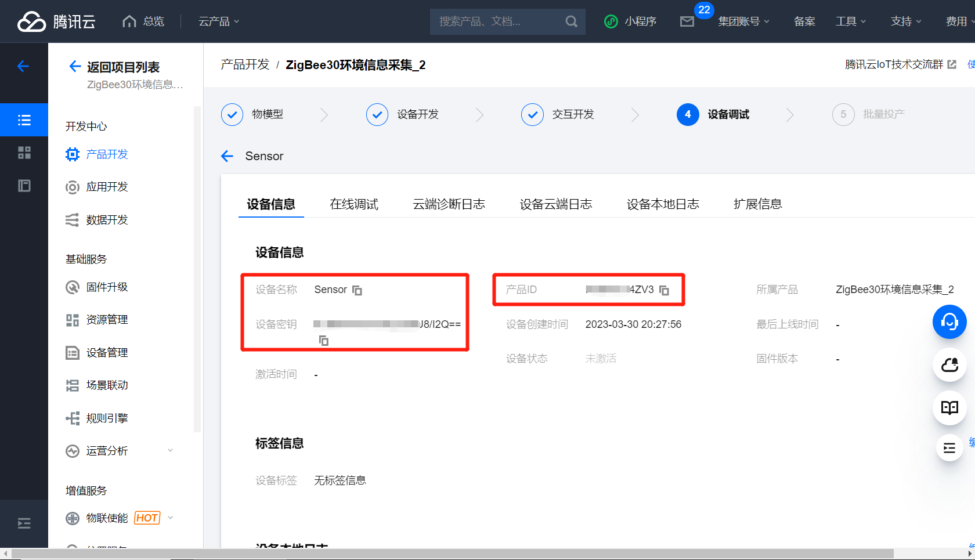Click the Tencent Cloud logo
Viewport: 975px width, 560px height.
point(56,21)
